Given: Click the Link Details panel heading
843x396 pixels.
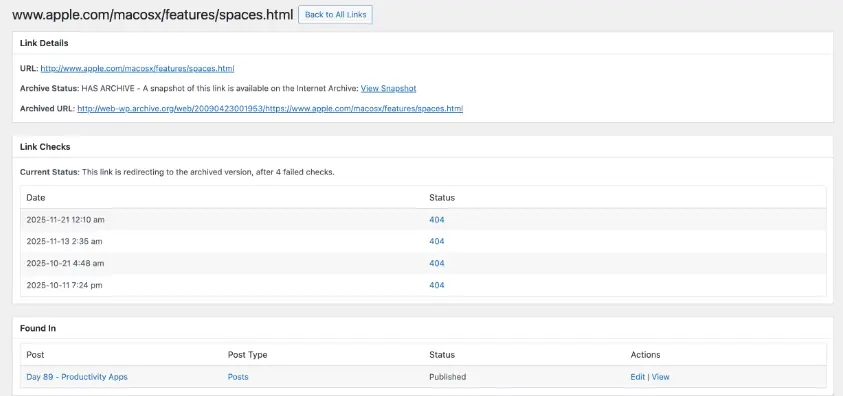Looking at the screenshot, I should click(x=44, y=43).
